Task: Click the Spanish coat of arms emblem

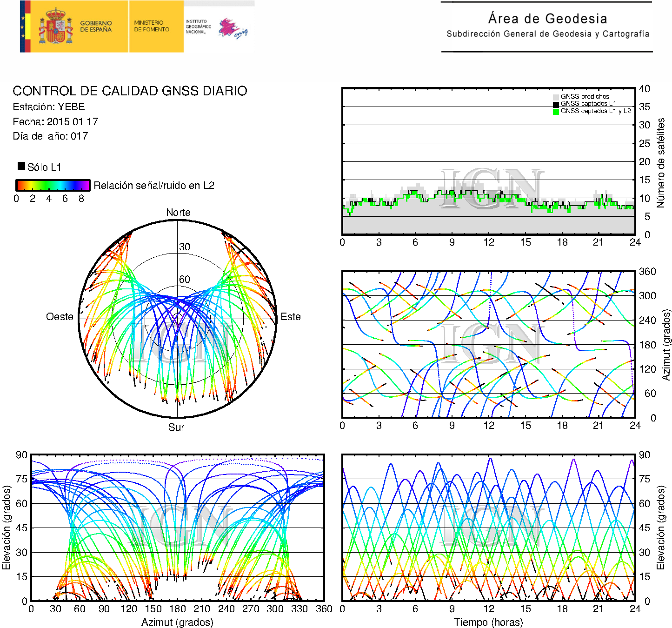Action: coord(55,27)
